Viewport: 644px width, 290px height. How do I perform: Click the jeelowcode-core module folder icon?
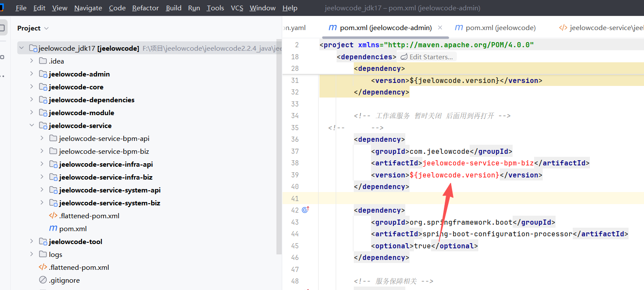point(43,87)
